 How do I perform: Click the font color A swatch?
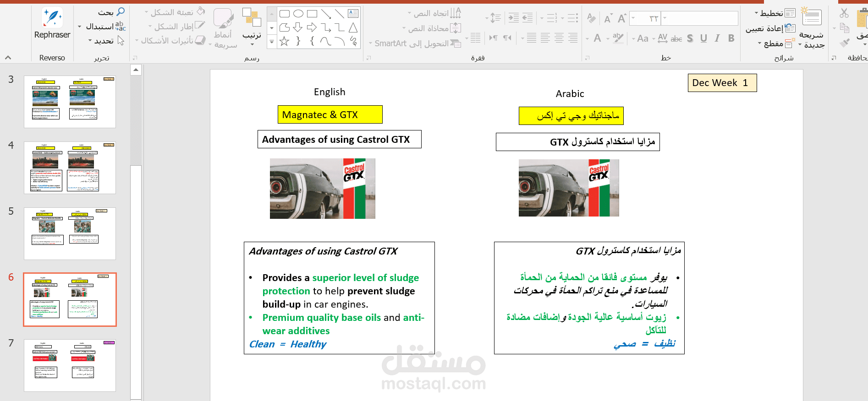(x=597, y=38)
